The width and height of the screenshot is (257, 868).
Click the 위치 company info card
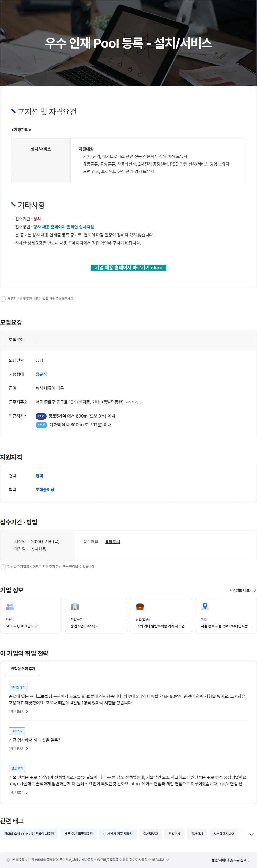226,615
